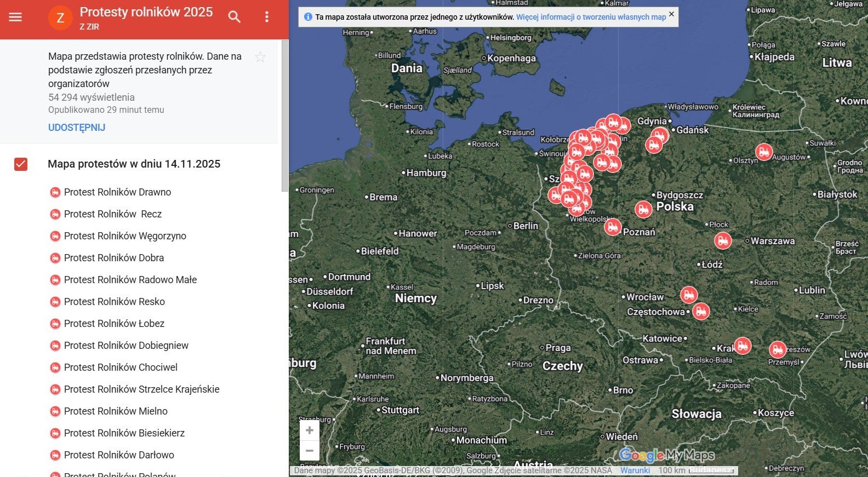The height and width of the screenshot is (477, 868).
Task: Click the tractor marker west of Warszawa
Action: coord(723,240)
